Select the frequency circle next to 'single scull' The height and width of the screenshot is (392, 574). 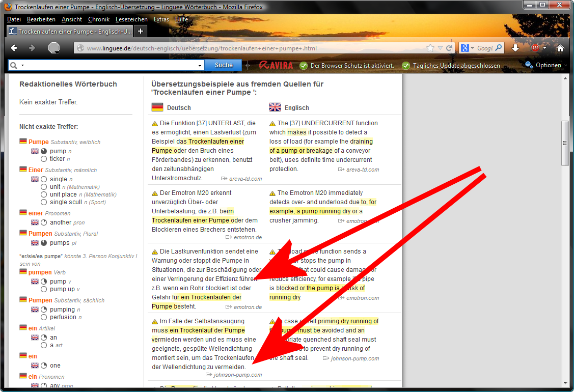click(x=44, y=202)
